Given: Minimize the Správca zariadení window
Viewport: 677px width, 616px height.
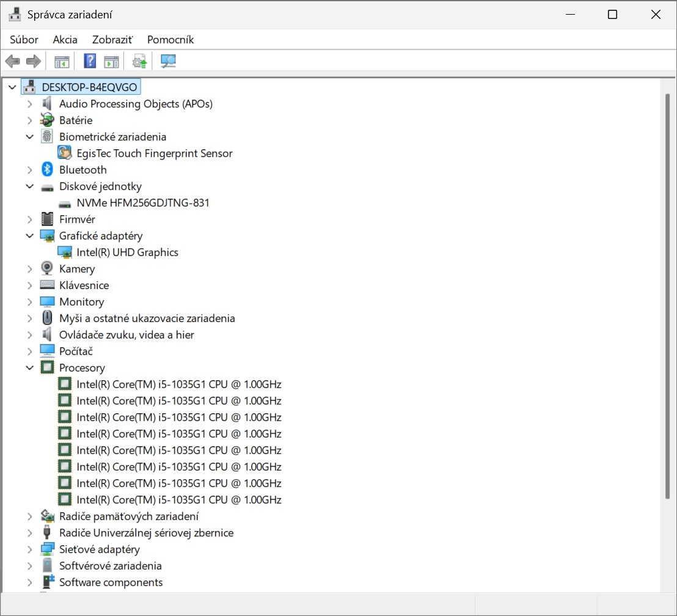Looking at the screenshot, I should (570, 15).
